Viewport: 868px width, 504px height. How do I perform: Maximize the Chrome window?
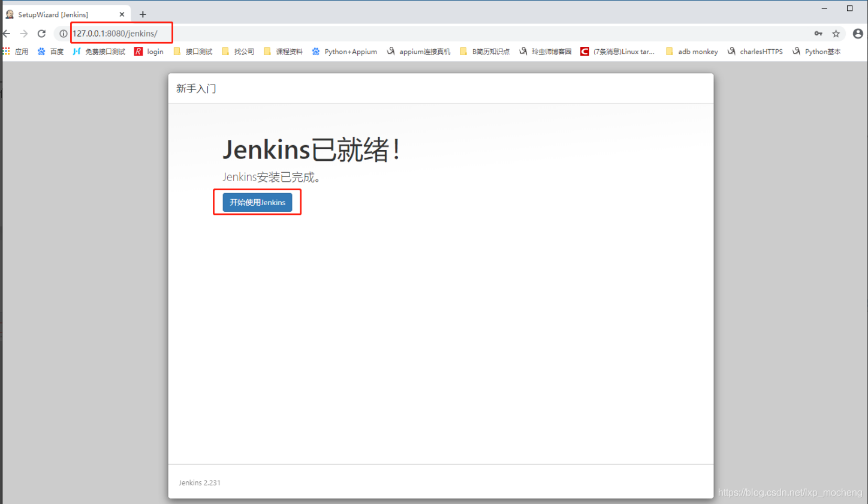pos(849,8)
